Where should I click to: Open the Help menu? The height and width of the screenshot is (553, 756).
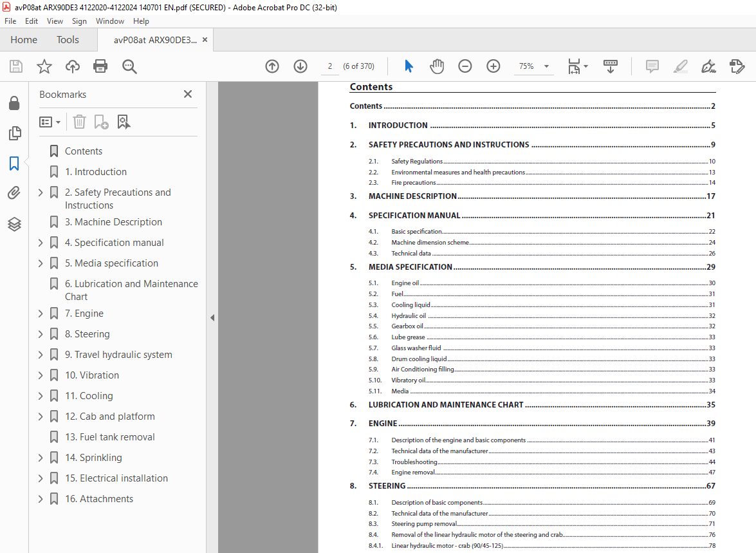tap(141, 21)
